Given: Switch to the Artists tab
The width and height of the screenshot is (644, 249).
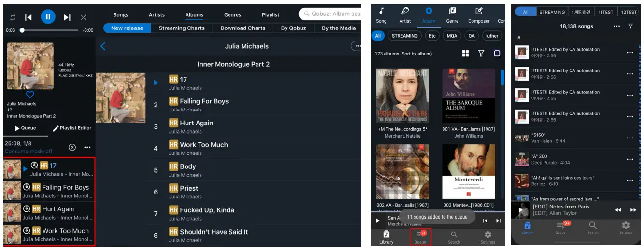Looking at the screenshot, I should point(157,15).
